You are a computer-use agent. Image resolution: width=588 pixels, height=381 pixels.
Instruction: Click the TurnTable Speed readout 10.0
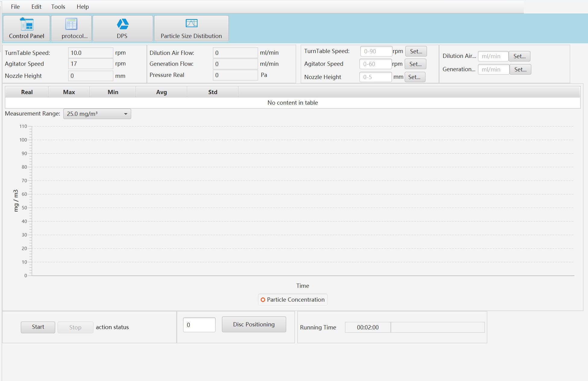[90, 53]
